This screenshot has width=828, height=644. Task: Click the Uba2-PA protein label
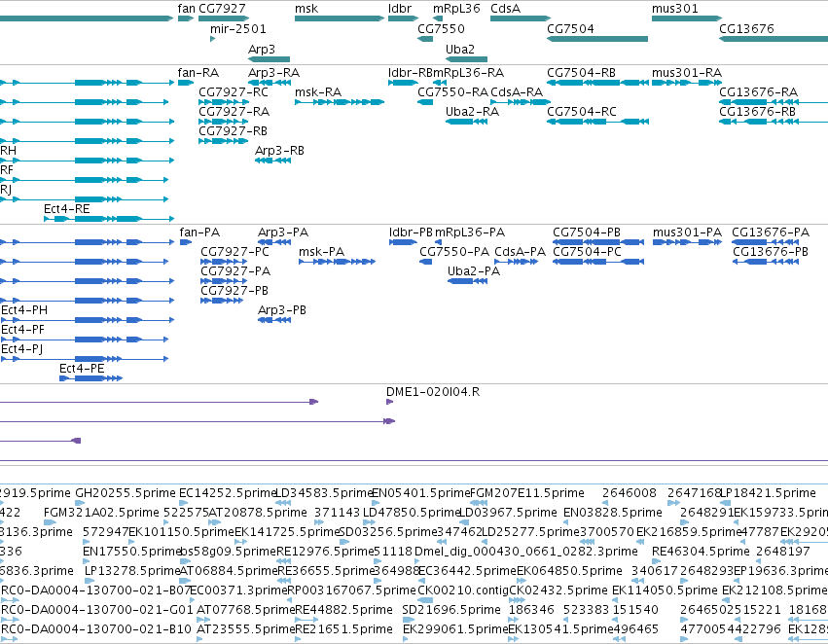[474, 270]
